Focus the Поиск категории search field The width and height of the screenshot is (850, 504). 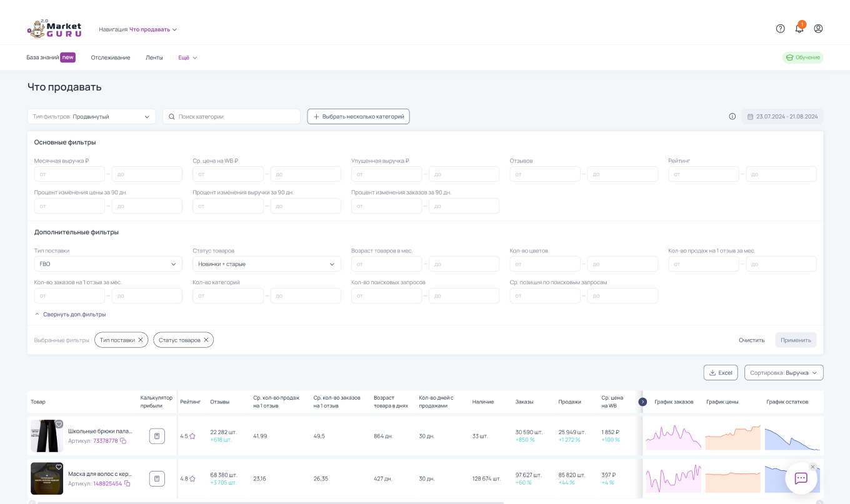[x=232, y=117]
